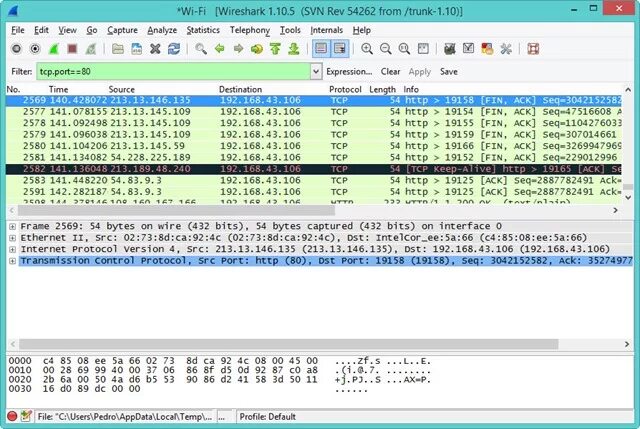The width and height of the screenshot is (640, 429).
Task: Expand Transmission Control Protocol node
Action: pyautogui.click(x=13, y=261)
